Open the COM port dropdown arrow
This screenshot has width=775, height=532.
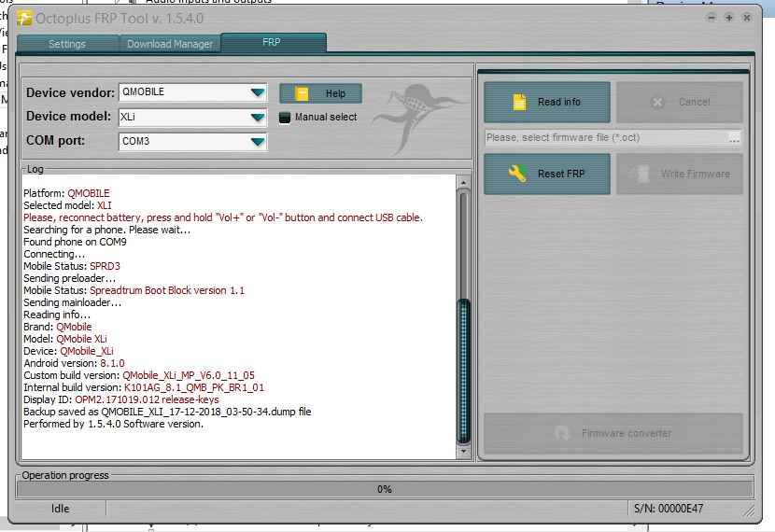point(258,142)
